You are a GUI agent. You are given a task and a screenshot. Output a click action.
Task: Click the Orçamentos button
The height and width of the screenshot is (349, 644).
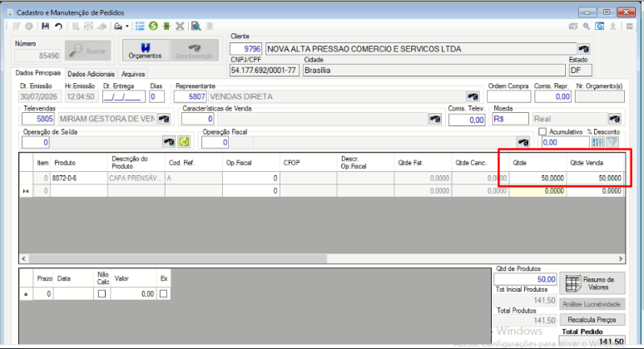click(x=146, y=51)
